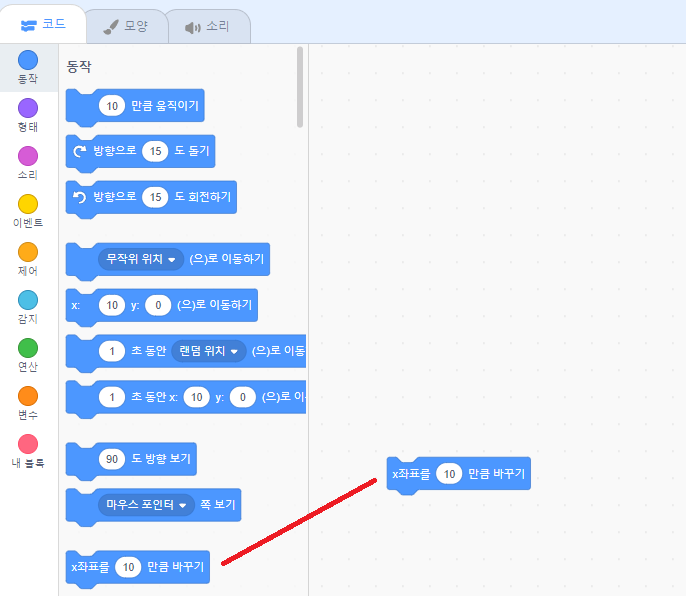This screenshot has height=596, width=686.
Task: Click the y value 0 in x: y: 이동하기 block
Action: 158,305
